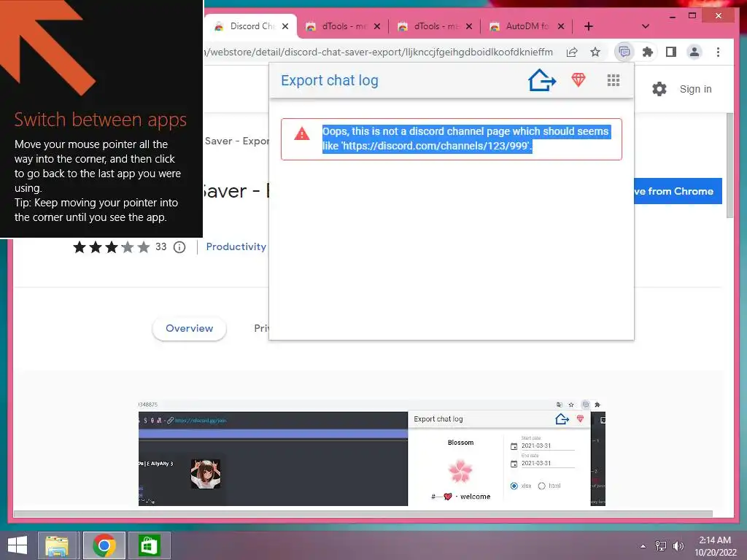The width and height of the screenshot is (747, 560).
Task: Click the rating count 33
Action: pos(161,246)
